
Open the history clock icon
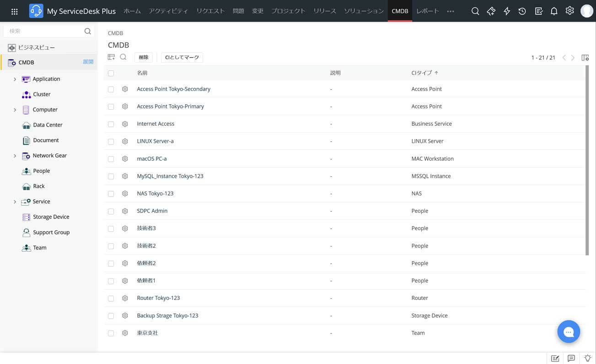click(522, 11)
